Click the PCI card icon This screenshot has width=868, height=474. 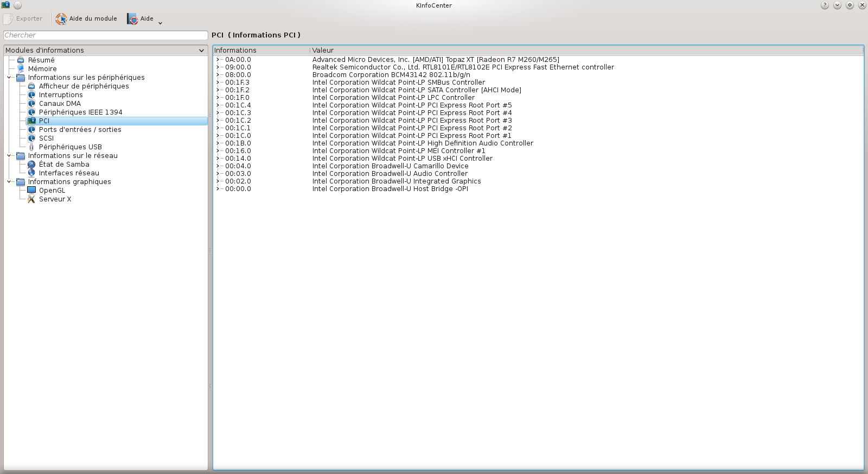pyautogui.click(x=31, y=121)
